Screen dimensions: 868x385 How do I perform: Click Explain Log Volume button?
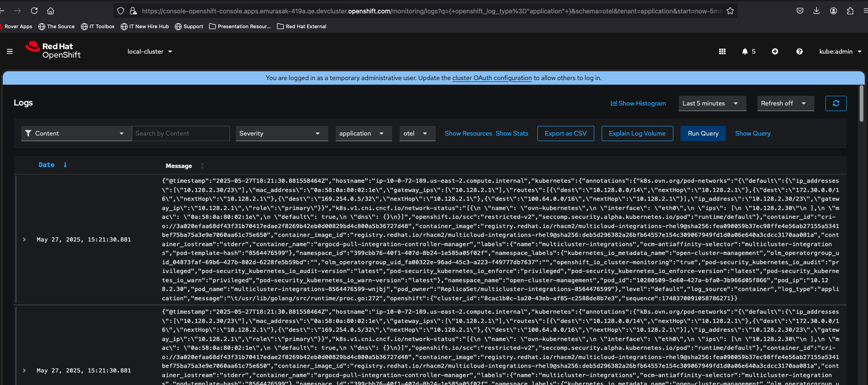click(637, 133)
